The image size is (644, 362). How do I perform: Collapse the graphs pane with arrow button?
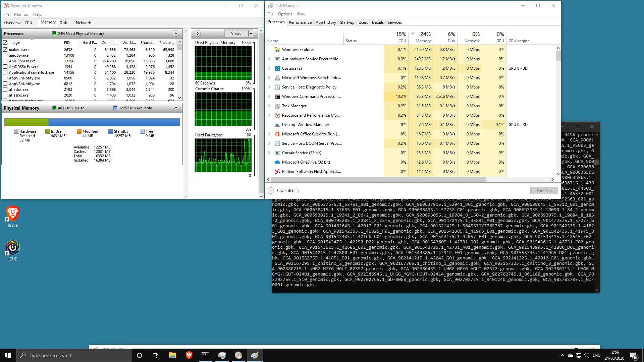coord(198,33)
